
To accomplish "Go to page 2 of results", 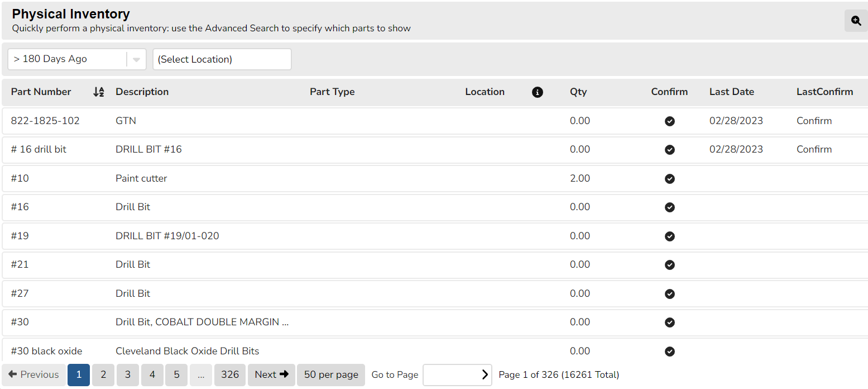I will 103,375.
